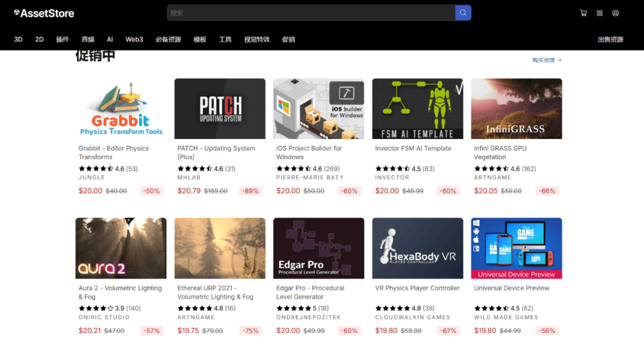The width and height of the screenshot is (644, 343).
Task: Click title iOS Project Builder for Windows
Action: click(x=309, y=152)
